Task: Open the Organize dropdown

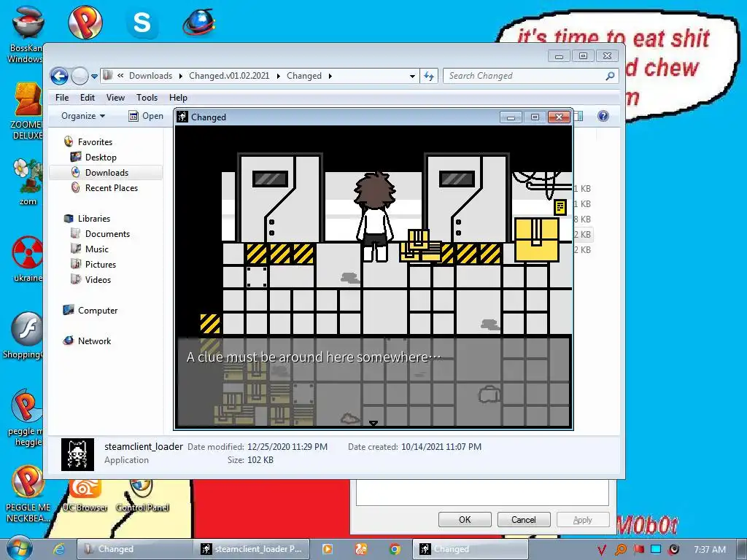Action: (x=83, y=116)
